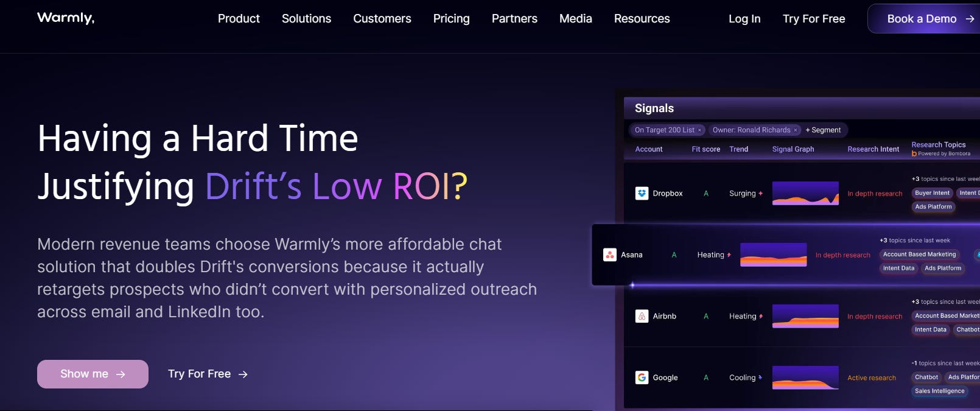This screenshot has width=980, height=411.
Task: Click the Chatbot tag in Google row
Action: pos(926,378)
